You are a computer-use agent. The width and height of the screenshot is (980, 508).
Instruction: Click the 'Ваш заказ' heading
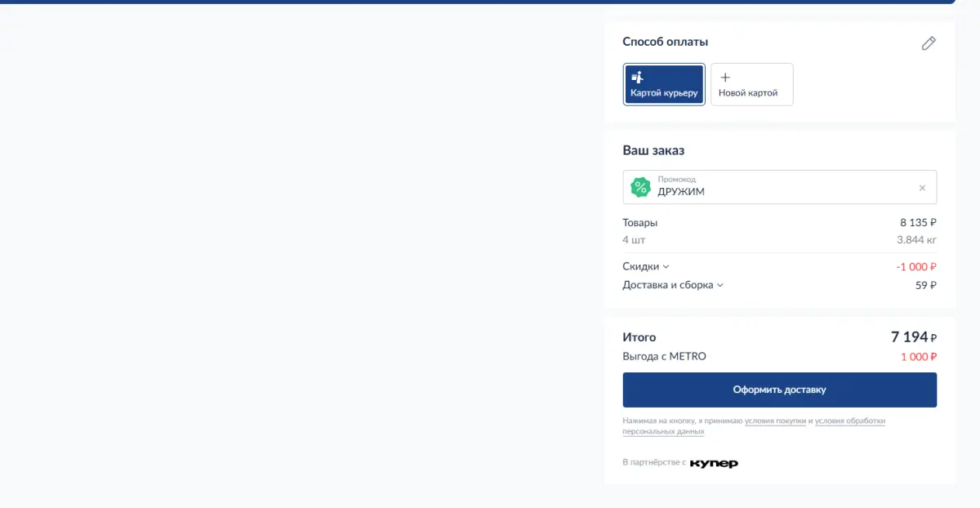coord(653,151)
